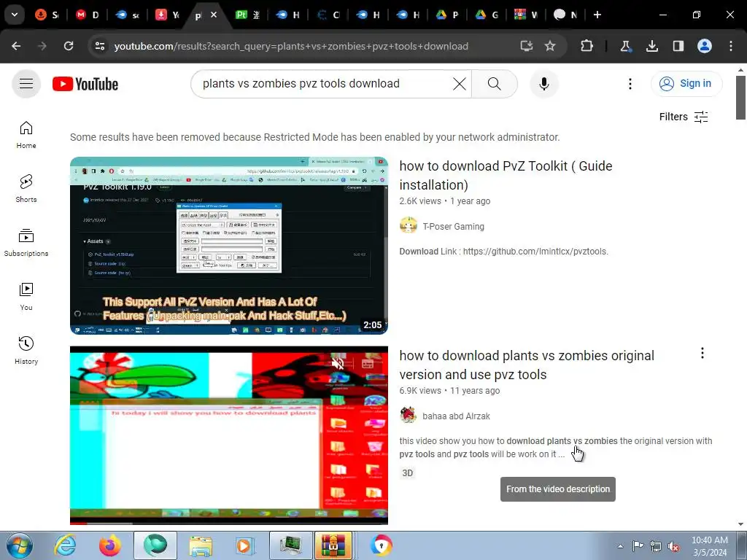
Task: Click the T-Poser Gaming channel avatar
Action: tap(409, 225)
